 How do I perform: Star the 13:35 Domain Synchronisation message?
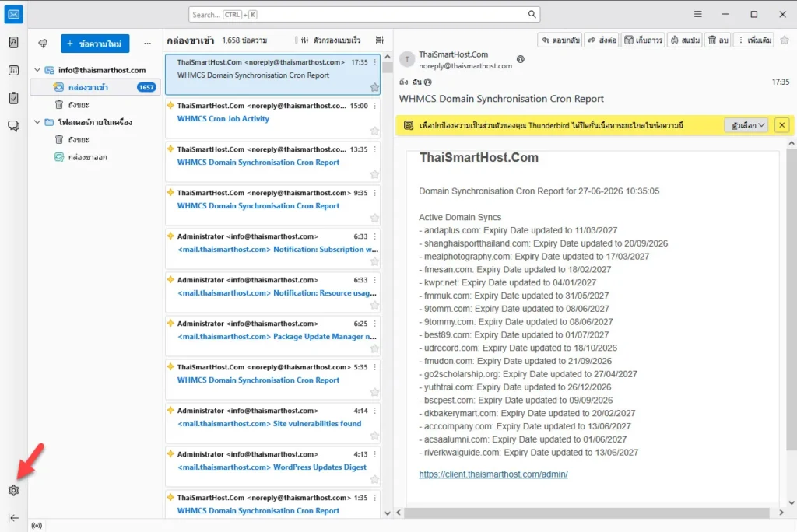tap(374, 174)
